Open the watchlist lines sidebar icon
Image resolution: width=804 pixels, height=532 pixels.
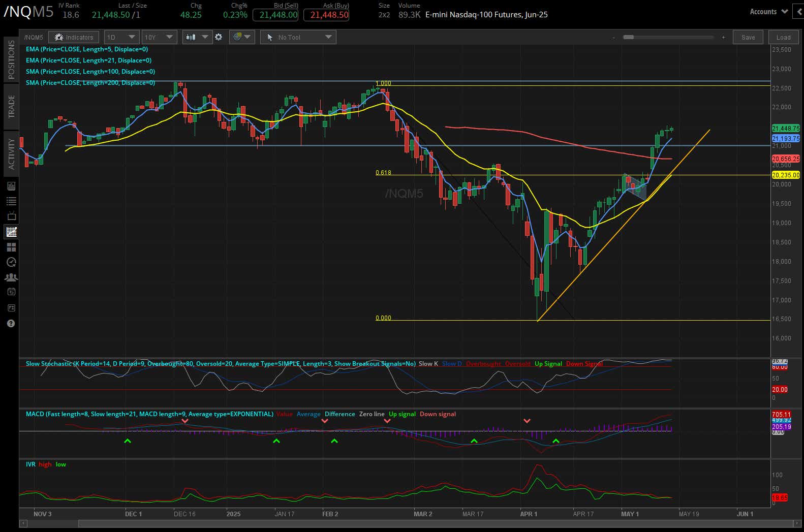(11, 202)
